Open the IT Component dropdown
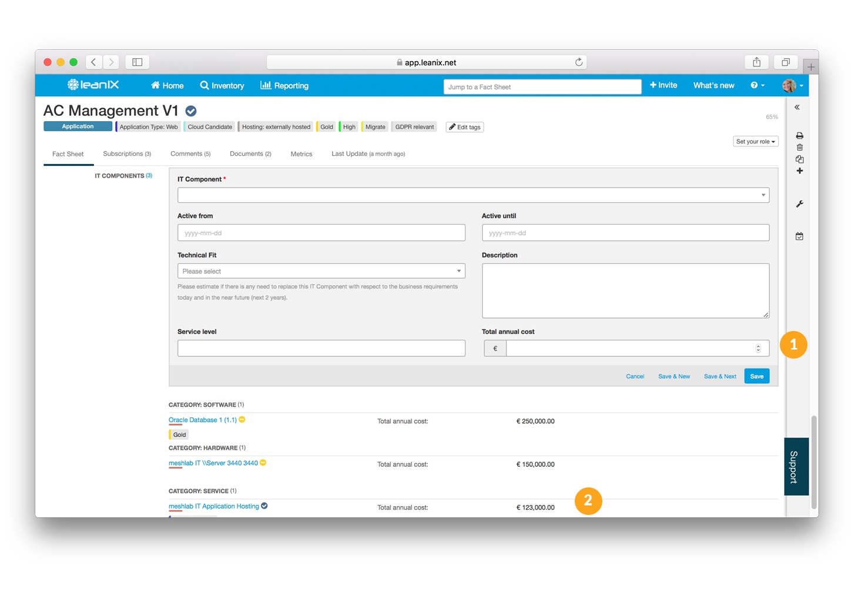Screen dimensions: 868x602 (473, 195)
